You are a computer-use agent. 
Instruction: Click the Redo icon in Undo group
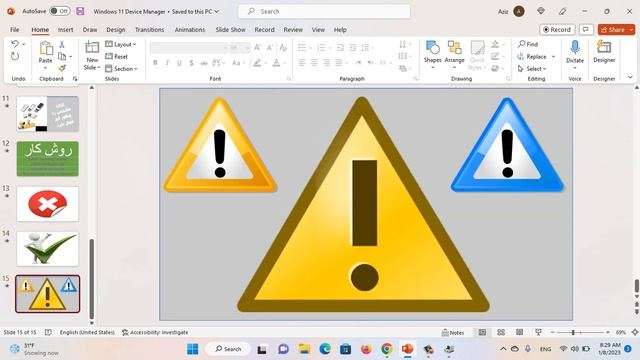[x=15, y=56]
